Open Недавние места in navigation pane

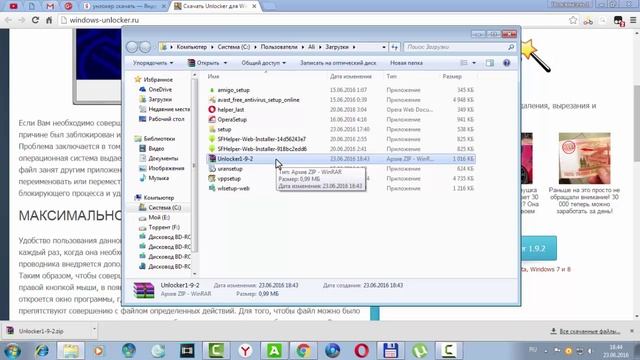tap(169, 109)
